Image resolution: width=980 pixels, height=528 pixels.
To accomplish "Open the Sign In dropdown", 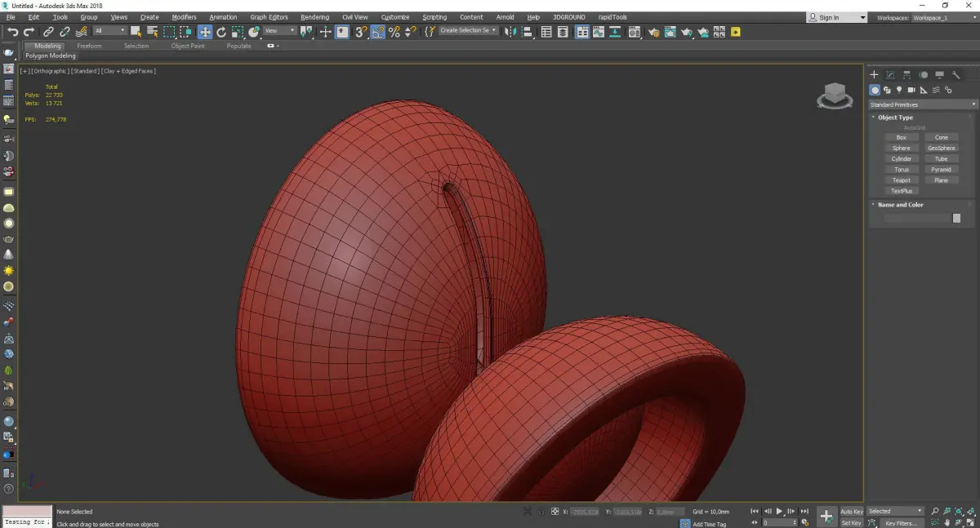I will coord(836,17).
